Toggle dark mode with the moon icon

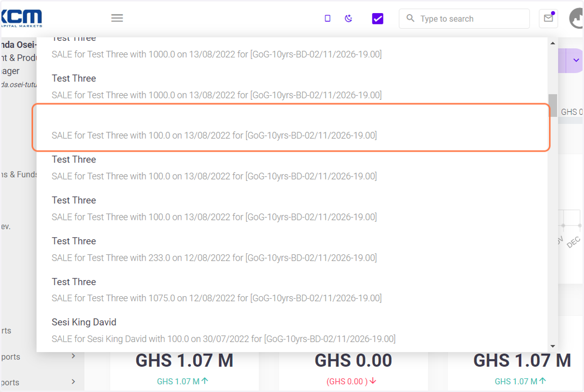pyautogui.click(x=348, y=18)
